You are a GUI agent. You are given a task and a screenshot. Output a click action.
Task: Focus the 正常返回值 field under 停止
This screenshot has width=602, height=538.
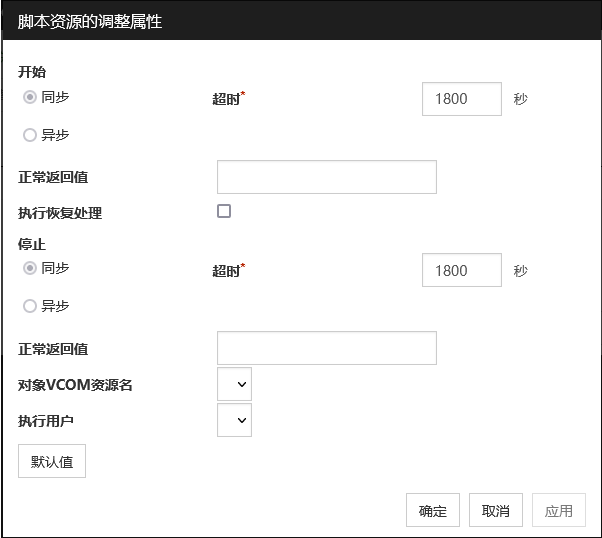point(326,348)
